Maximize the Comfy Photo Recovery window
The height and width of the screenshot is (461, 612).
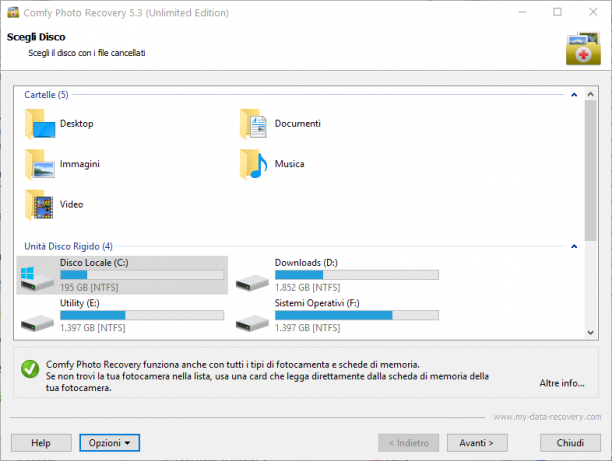pos(557,12)
